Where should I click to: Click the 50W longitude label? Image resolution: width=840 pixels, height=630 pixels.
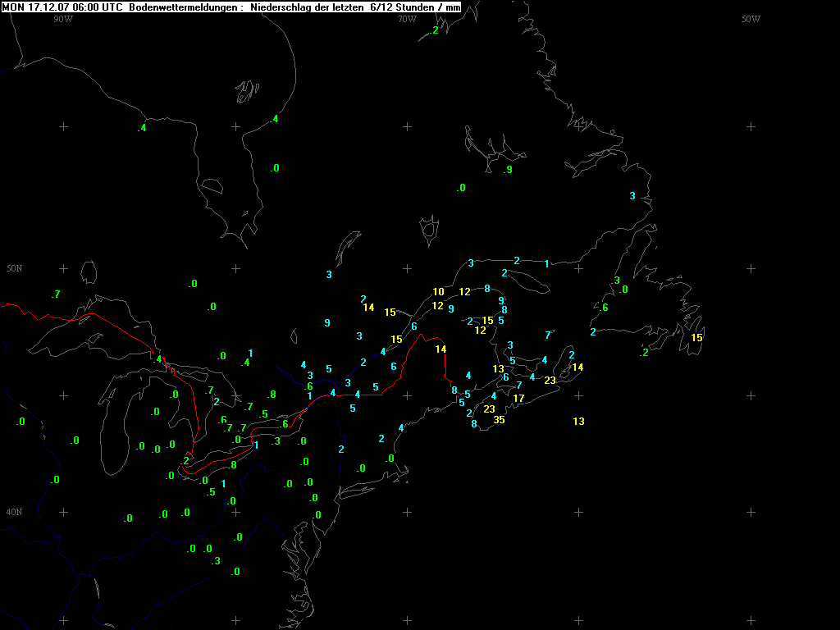(750, 18)
